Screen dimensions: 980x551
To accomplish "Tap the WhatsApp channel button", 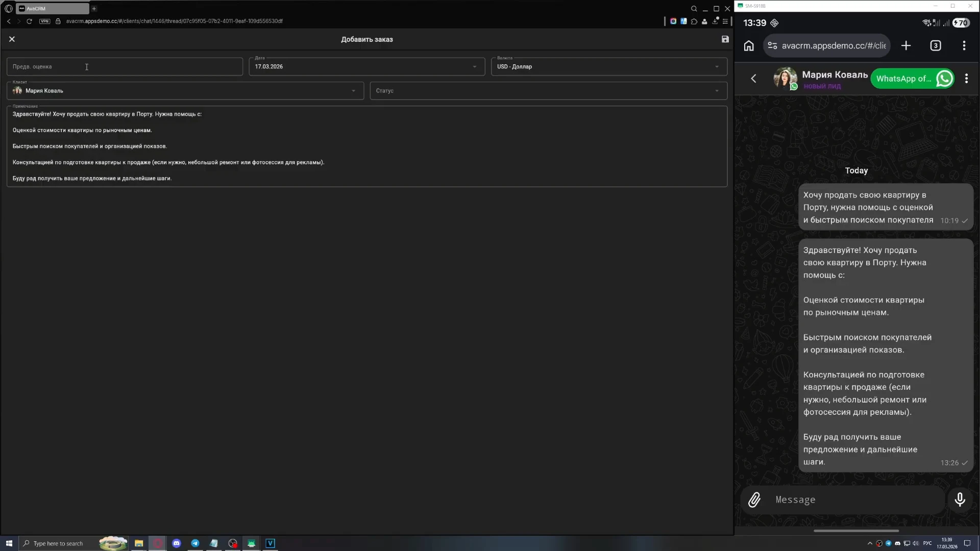I will click(912, 79).
